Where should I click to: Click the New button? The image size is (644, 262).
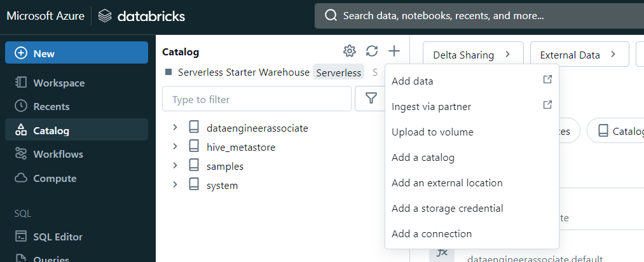coord(76,53)
